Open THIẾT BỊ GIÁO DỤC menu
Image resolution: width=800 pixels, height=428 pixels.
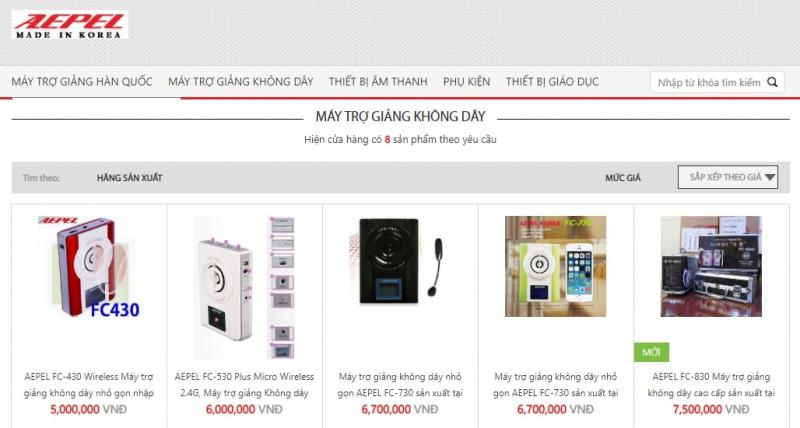pos(552,82)
